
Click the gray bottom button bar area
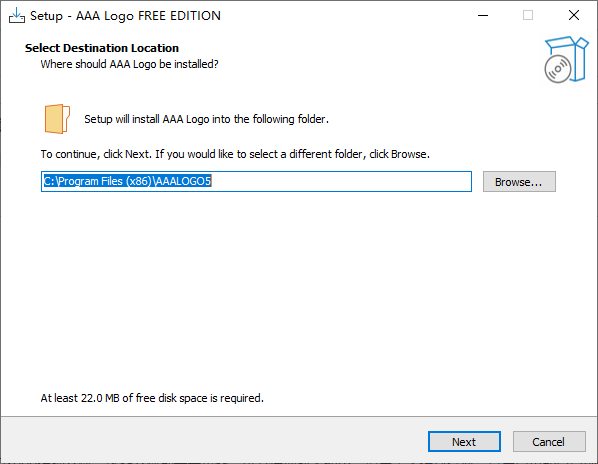coord(214,439)
